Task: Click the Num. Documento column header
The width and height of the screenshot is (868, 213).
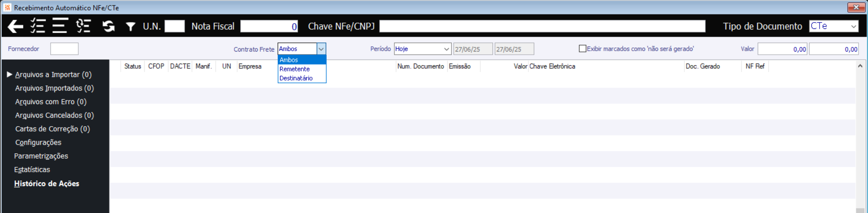Action: coord(421,66)
